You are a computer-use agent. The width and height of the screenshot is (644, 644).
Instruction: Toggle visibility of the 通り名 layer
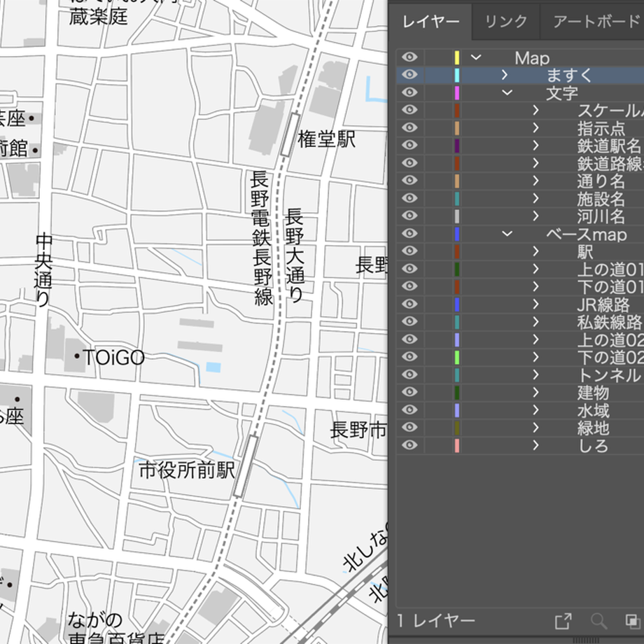click(409, 181)
